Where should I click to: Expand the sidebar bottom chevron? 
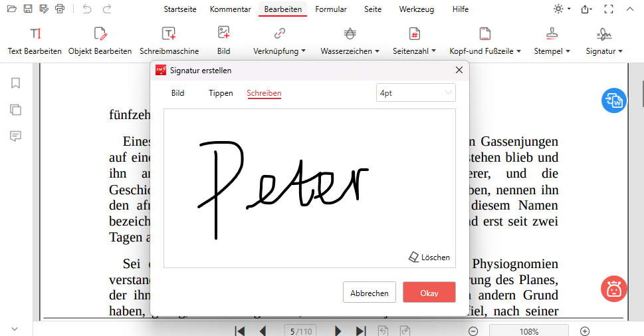tap(15, 329)
